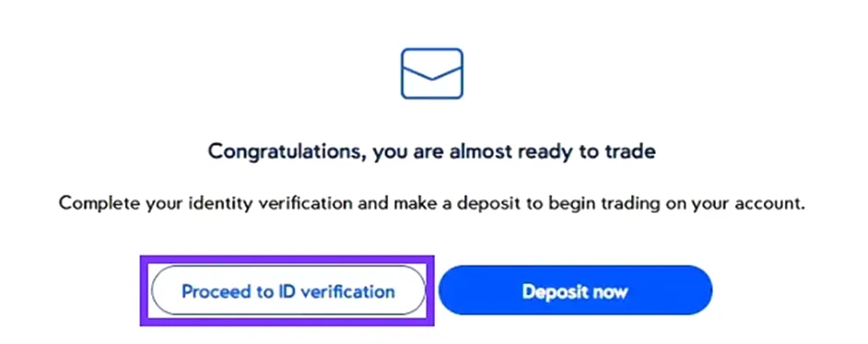Click the Congratulations heading text
Viewport: 868px width, 344px height.
point(432,151)
